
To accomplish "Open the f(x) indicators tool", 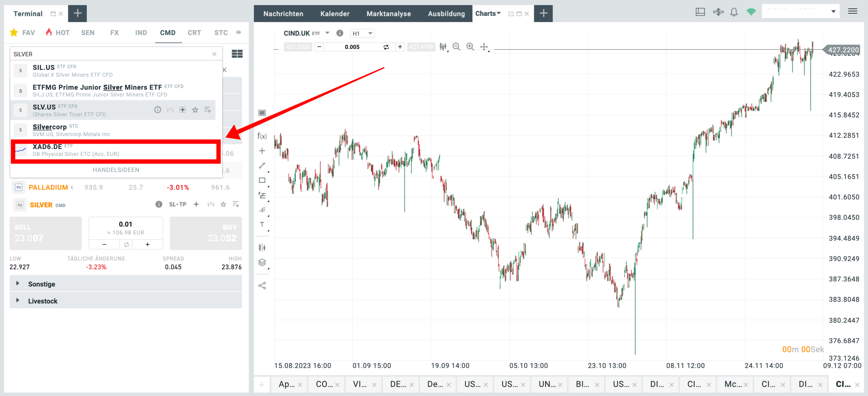I will click(x=262, y=136).
